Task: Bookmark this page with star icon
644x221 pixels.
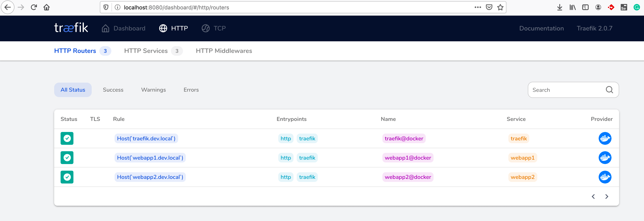Action: 500,7
